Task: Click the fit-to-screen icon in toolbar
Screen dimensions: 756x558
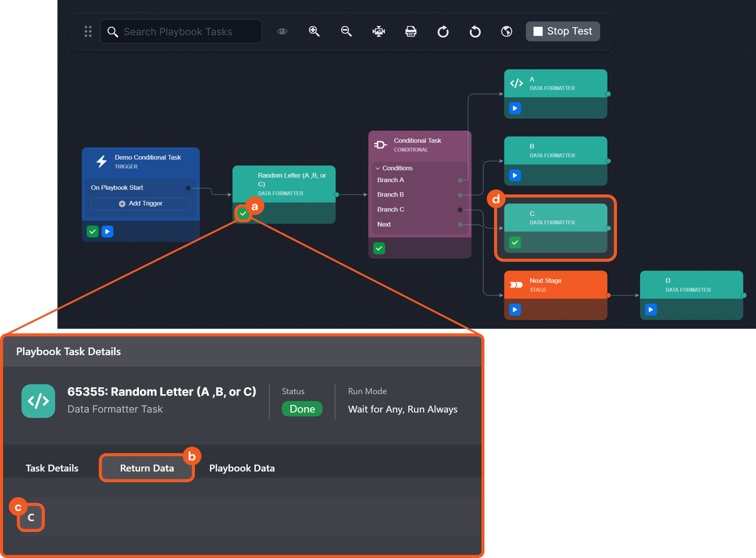Action: (x=378, y=31)
